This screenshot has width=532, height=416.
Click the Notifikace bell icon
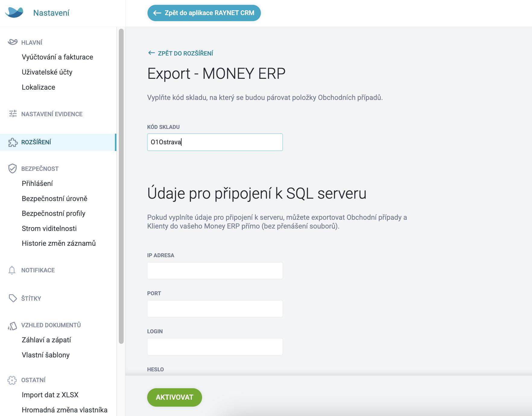[12, 270]
